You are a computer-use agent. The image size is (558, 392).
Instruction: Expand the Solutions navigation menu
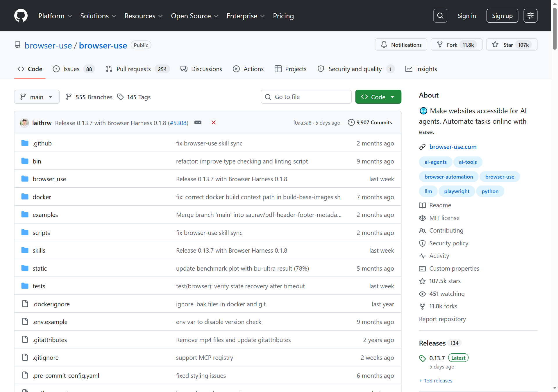pyautogui.click(x=98, y=16)
